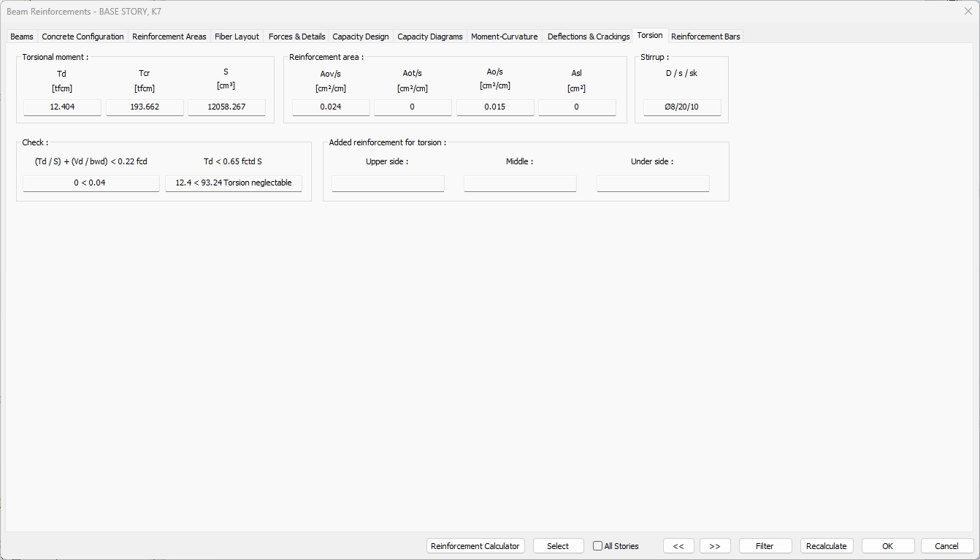Switch to Moment-Curvature tab

[x=504, y=37]
